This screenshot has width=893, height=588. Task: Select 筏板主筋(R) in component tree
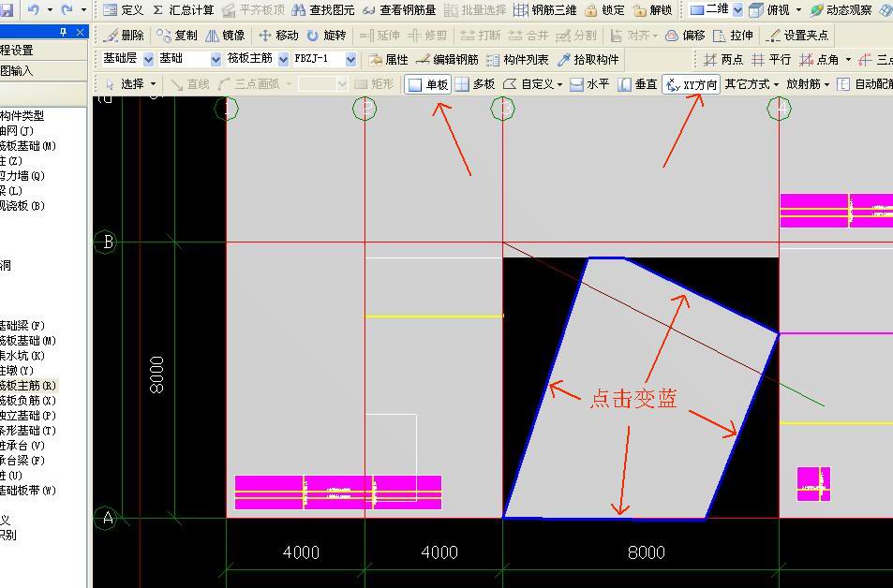[28, 386]
